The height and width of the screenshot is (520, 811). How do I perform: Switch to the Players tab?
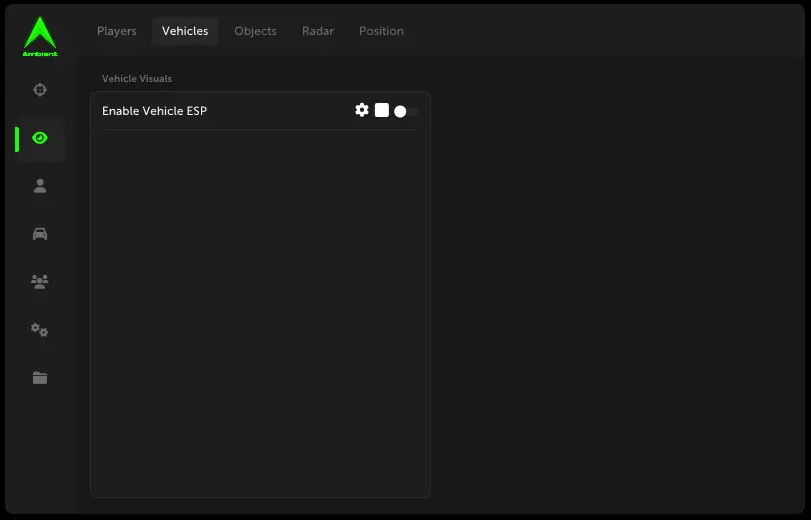[x=117, y=31]
